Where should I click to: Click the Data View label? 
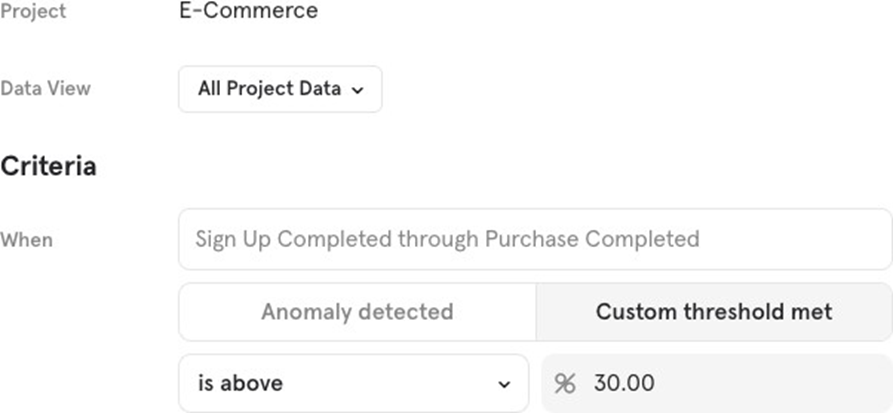point(45,88)
